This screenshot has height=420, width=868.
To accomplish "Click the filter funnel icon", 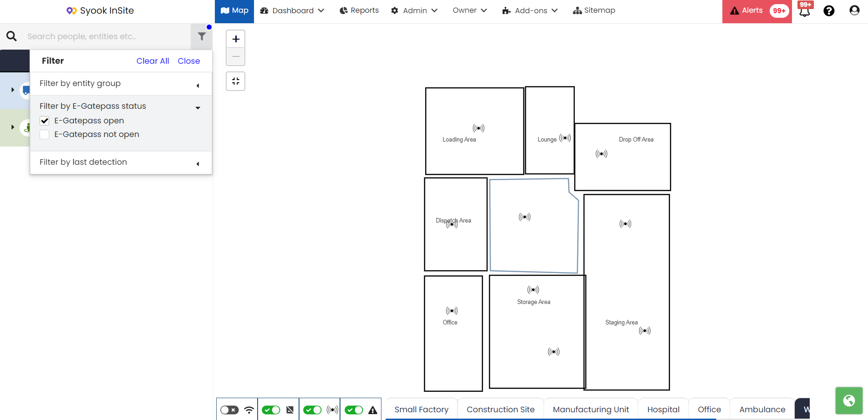I will 202,36.
